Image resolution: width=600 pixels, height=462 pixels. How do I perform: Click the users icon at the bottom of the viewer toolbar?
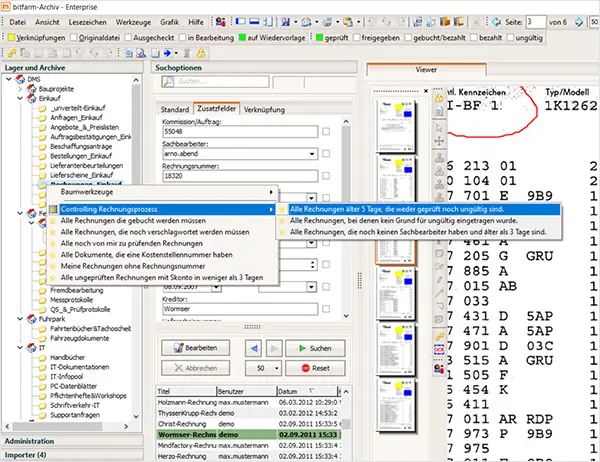point(439,369)
